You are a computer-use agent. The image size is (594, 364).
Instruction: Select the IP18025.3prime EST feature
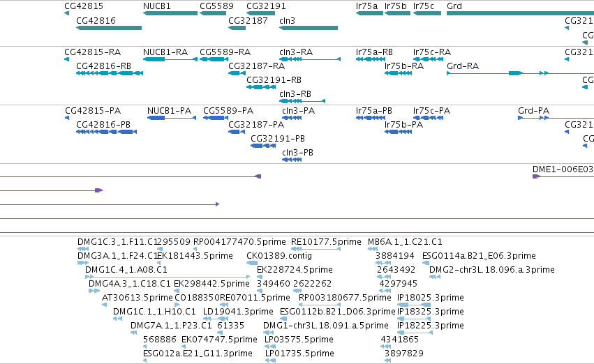[x=414, y=305]
